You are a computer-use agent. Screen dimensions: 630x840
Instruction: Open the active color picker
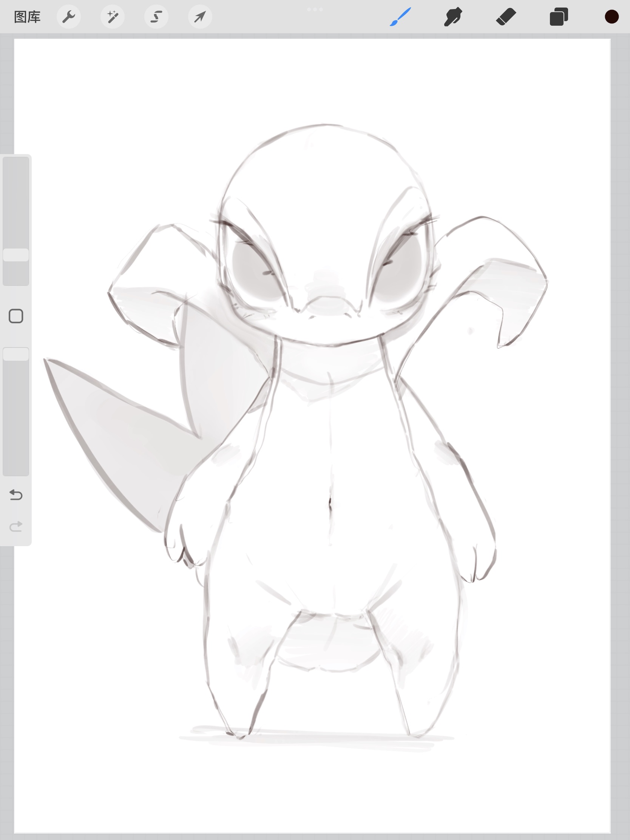612,17
